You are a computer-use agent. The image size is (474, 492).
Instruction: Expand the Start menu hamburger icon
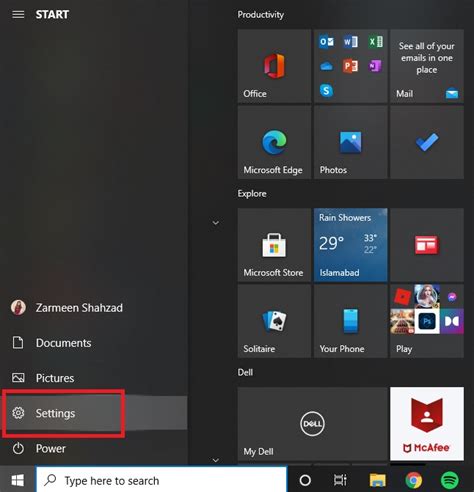pyautogui.click(x=18, y=15)
